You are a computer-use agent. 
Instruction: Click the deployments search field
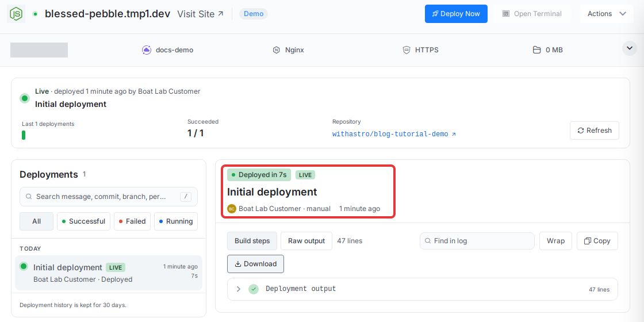tap(109, 197)
